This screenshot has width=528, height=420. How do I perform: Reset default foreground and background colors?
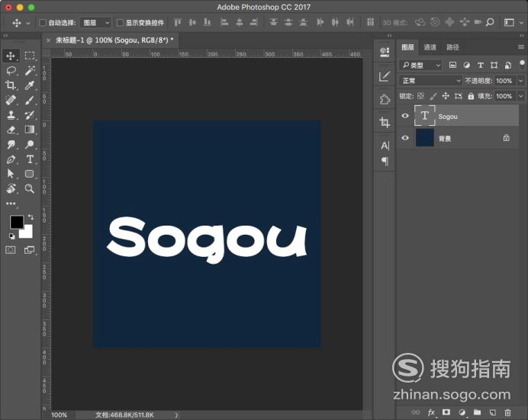click(x=11, y=236)
